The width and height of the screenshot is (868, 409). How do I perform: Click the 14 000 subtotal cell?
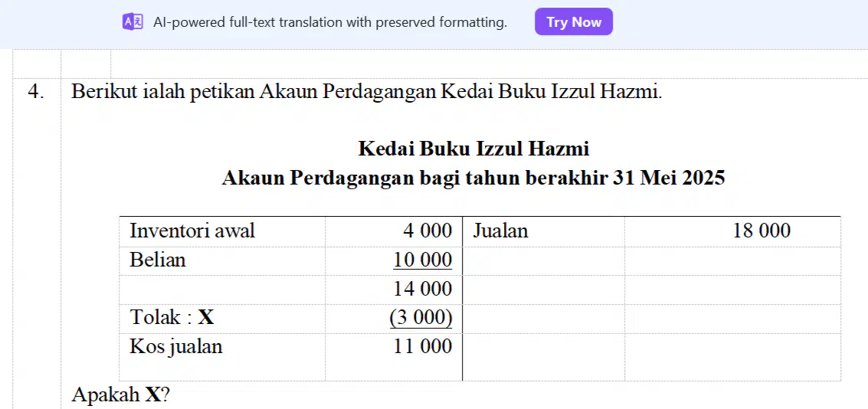pyautogui.click(x=394, y=289)
